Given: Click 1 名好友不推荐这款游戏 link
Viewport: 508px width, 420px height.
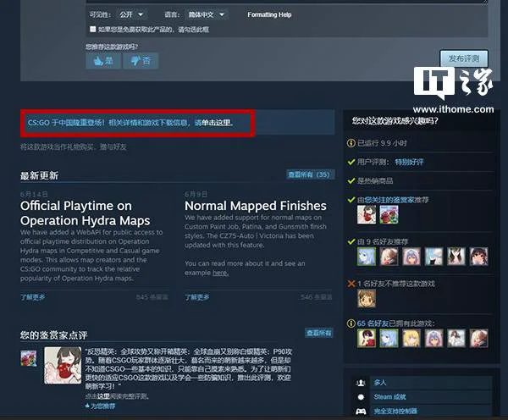Looking at the screenshot, I should point(396,284).
